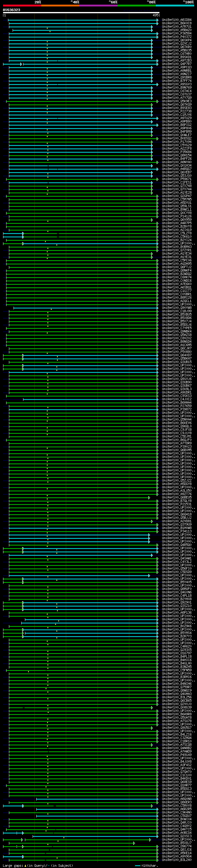The image size is (197, 868).
Task: Choose the UniRef100_O96774 entry
Action: 176,846
